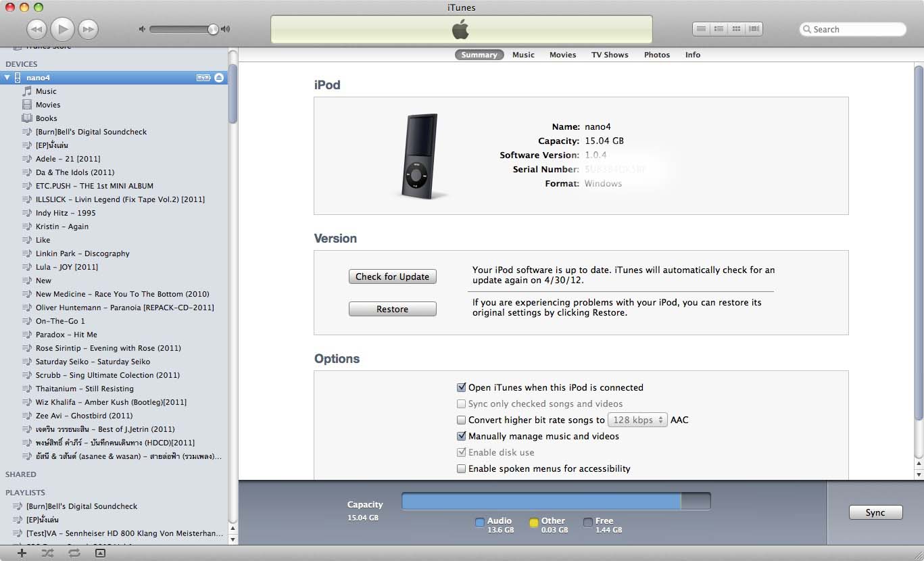The width and height of the screenshot is (924, 561).
Task: Enable Convert higher bit rate songs
Action: coord(462,420)
